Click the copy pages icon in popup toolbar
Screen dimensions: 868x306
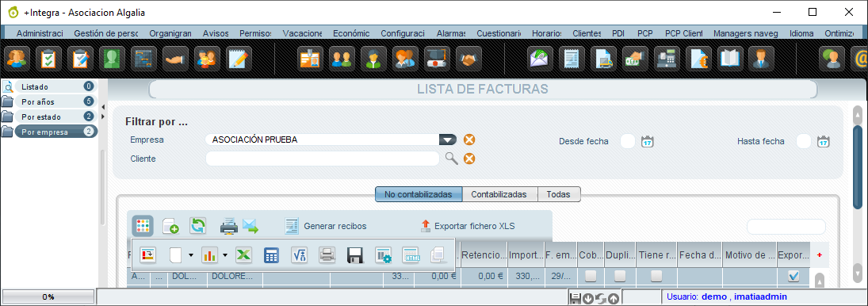pyautogui.click(x=438, y=255)
